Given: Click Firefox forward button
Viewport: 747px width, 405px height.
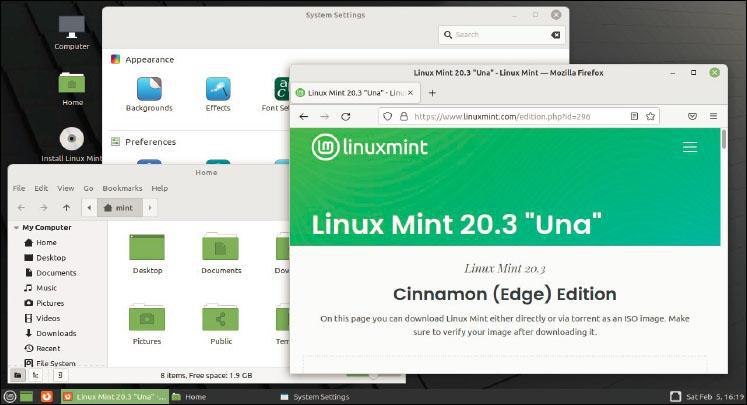Looking at the screenshot, I should pos(325,117).
